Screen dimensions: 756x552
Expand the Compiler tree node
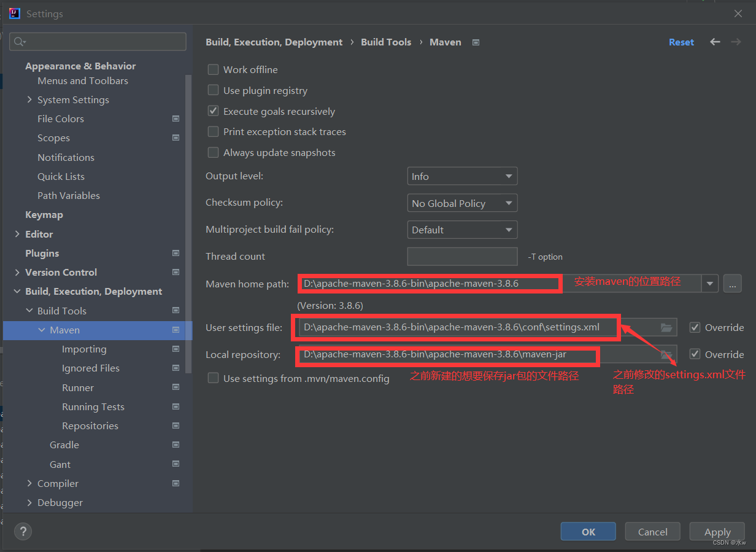[x=29, y=483]
